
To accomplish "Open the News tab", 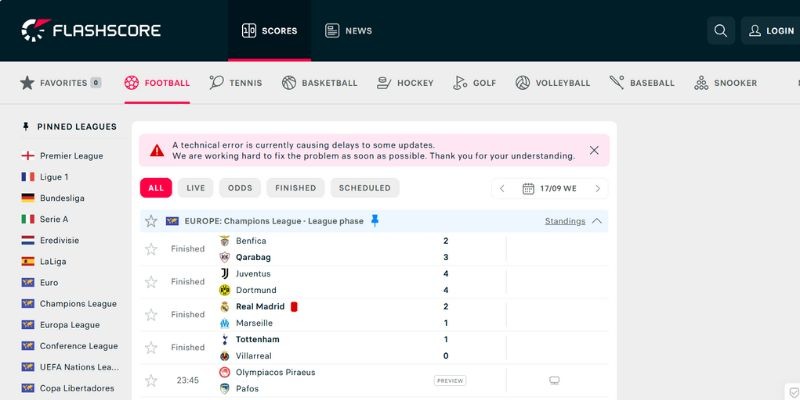I will [x=348, y=31].
